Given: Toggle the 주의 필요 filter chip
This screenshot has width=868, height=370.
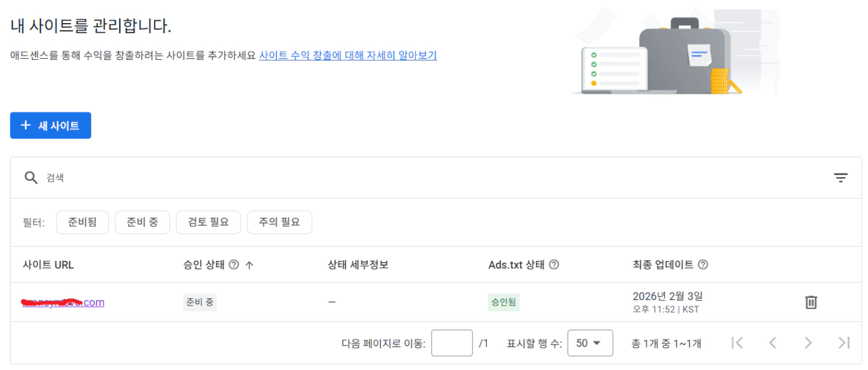Looking at the screenshot, I should (x=279, y=222).
